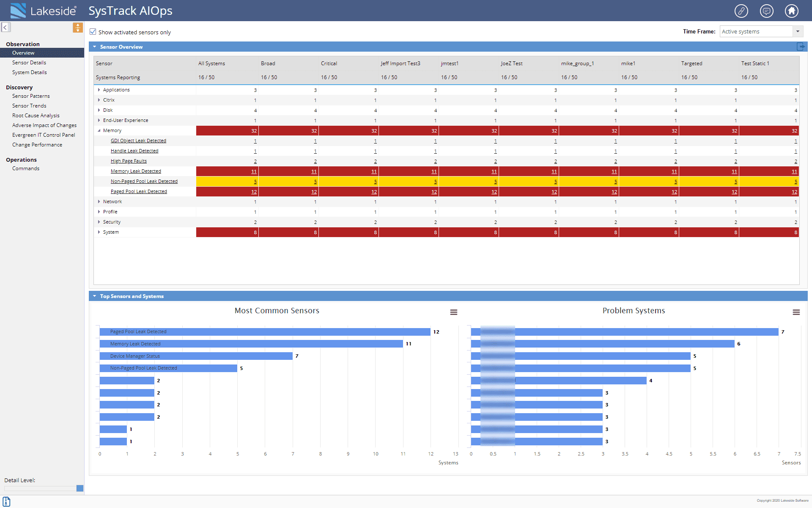Select Overview in the sidebar
Screen dimensions: 812x508
42,53
